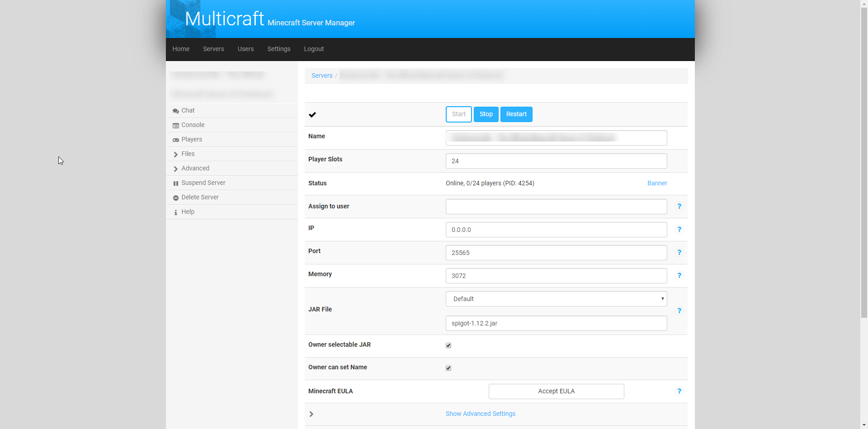Click the Suspend Server pause icon
This screenshot has width=868, height=429.
click(x=176, y=183)
